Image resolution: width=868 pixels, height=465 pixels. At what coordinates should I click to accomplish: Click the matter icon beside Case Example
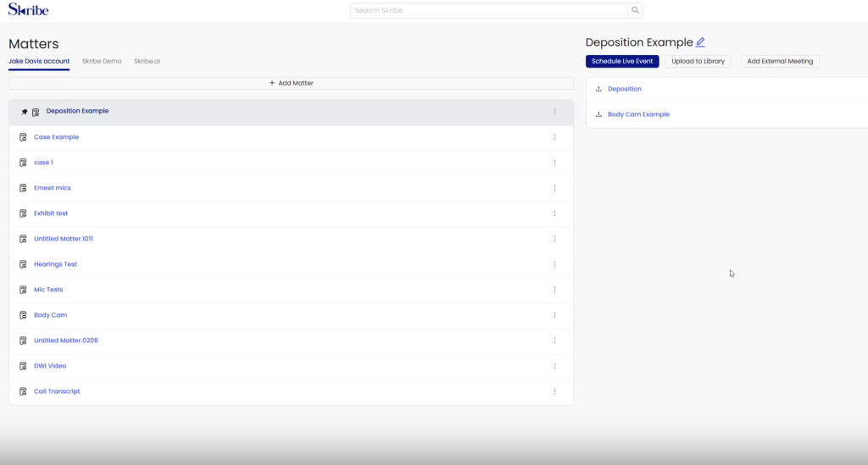[x=23, y=137]
